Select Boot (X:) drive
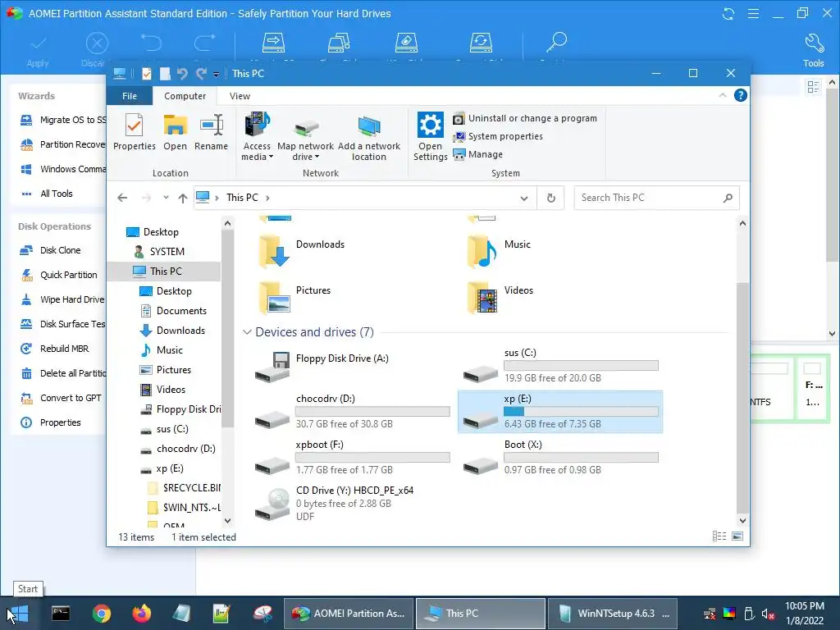Screen dimensions: 840x630 (560, 458)
